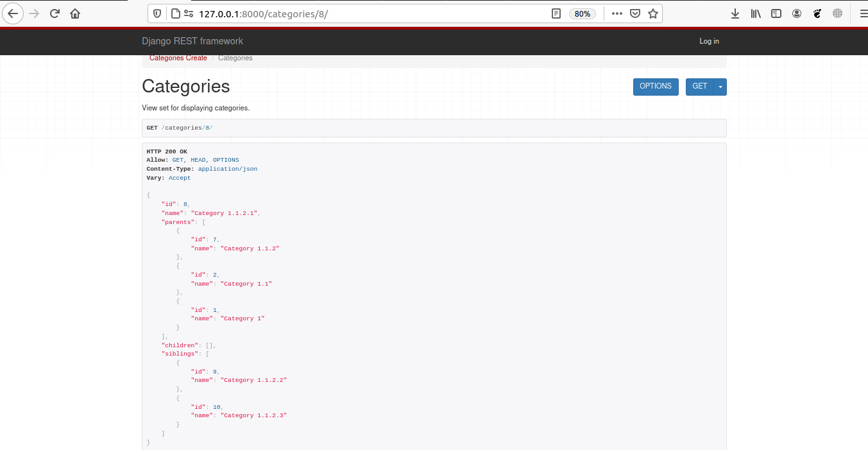Click the "siblings" key in JSON

click(x=180, y=354)
